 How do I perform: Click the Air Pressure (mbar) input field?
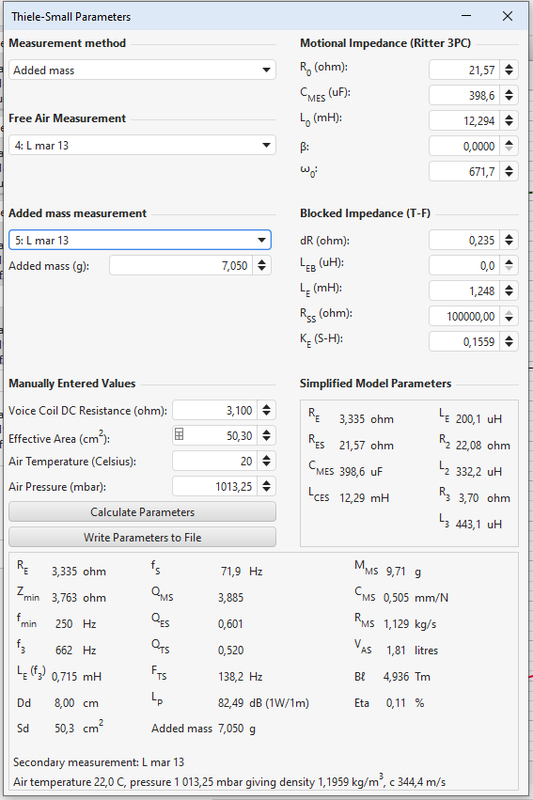coord(214,487)
